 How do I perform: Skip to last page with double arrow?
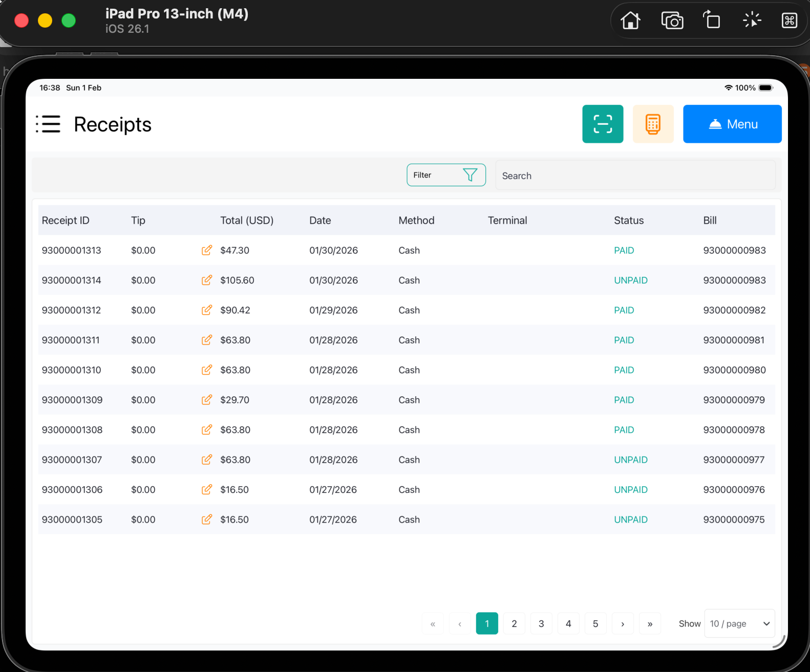[x=650, y=623]
